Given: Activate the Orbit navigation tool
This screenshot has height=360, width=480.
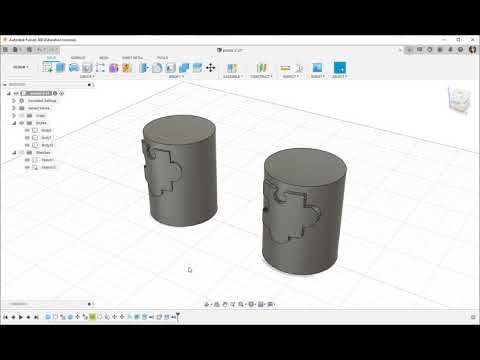Looking at the screenshot, I should pos(207,304).
